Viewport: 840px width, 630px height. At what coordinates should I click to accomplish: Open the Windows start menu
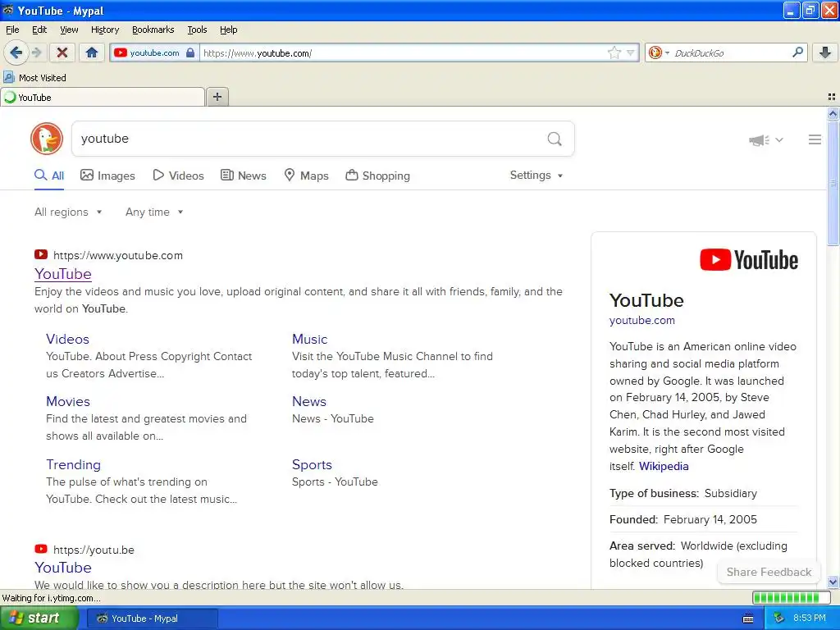pos(39,618)
